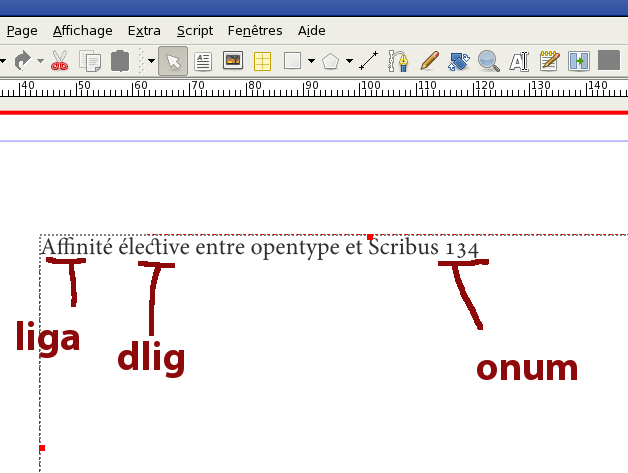Viewport: 628px width, 473px height.
Task: Click the text line in the frame
Action: pyautogui.click(x=260, y=247)
